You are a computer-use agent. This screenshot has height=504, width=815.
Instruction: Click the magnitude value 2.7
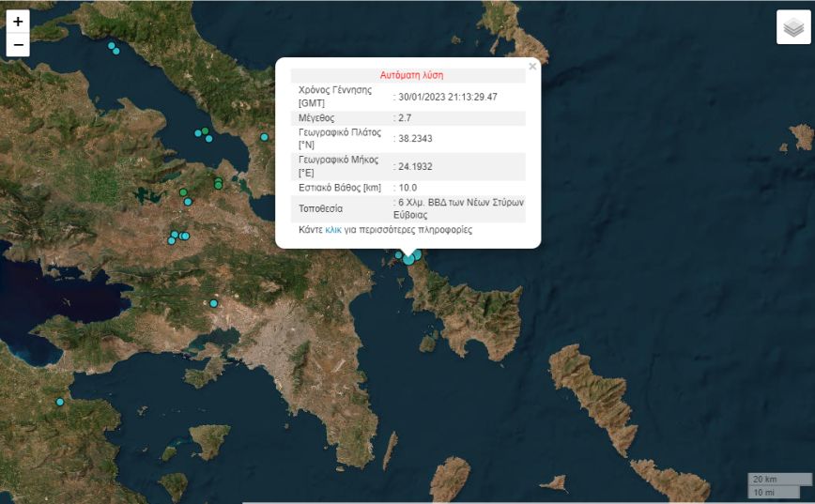pos(405,118)
